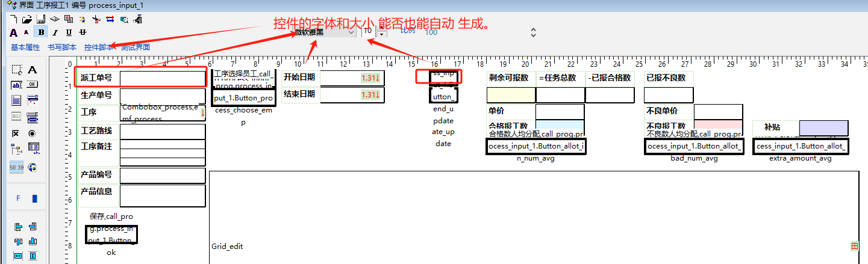Viewport: 868px width, 264px height.
Task: Click the Save floppy disk icon
Action: pyautogui.click(x=40, y=19)
